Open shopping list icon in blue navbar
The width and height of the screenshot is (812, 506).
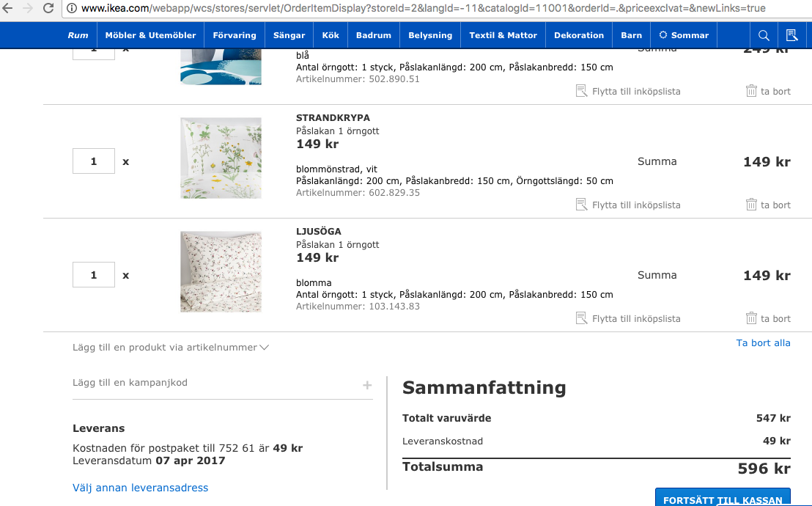point(791,35)
